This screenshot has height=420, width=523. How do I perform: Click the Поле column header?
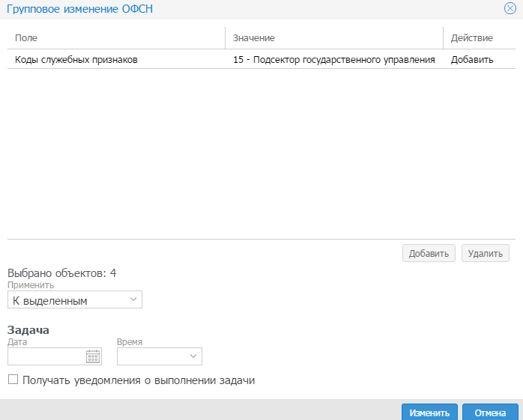coord(116,38)
